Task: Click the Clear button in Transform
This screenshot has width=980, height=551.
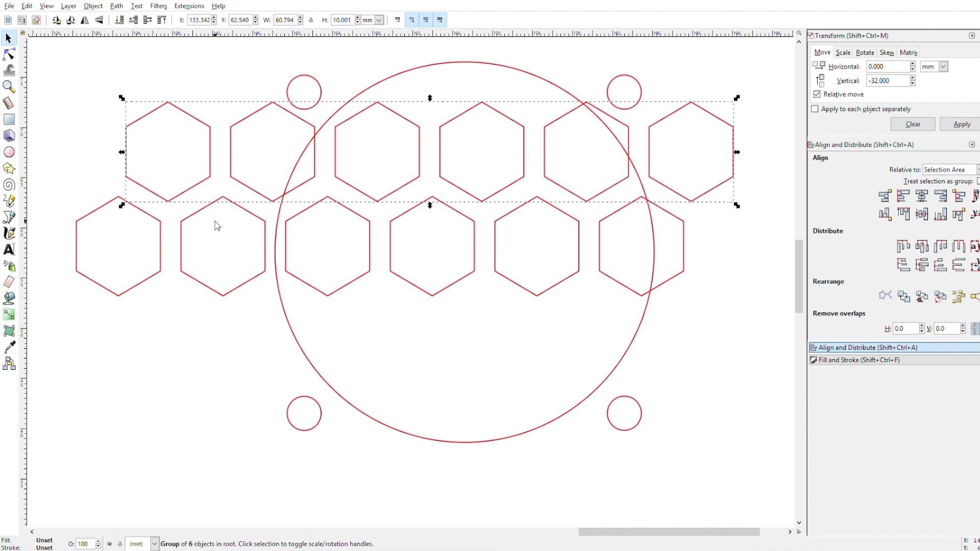Action: 913,124
